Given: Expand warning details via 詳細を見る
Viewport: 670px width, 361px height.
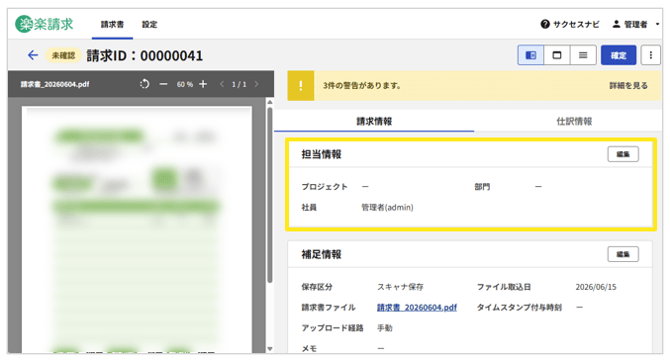Looking at the screenshot, I should [628, 85].
